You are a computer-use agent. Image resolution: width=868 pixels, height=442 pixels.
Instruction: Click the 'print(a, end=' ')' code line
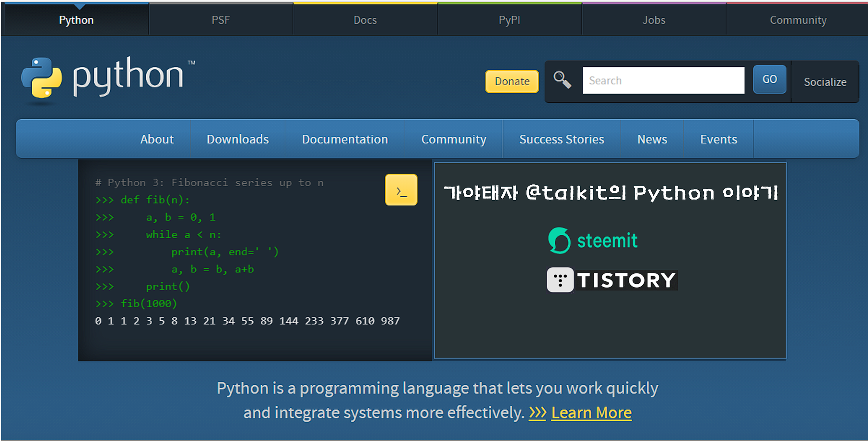tap(187, 252)
